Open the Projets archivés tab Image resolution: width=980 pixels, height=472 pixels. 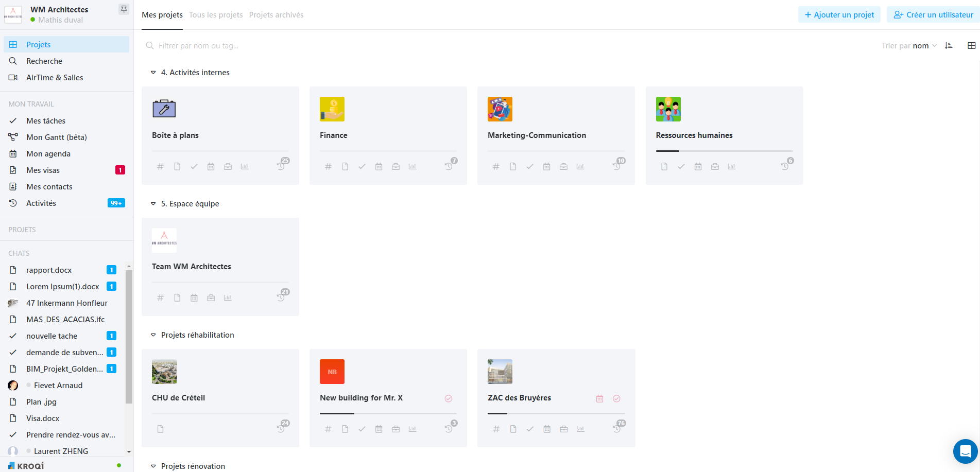pyautogui.click(x=276, y=15)
